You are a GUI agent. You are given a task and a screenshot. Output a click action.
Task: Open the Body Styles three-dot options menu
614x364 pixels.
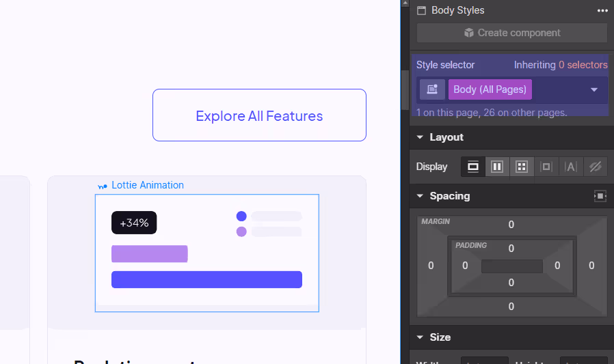coord(602,10)
